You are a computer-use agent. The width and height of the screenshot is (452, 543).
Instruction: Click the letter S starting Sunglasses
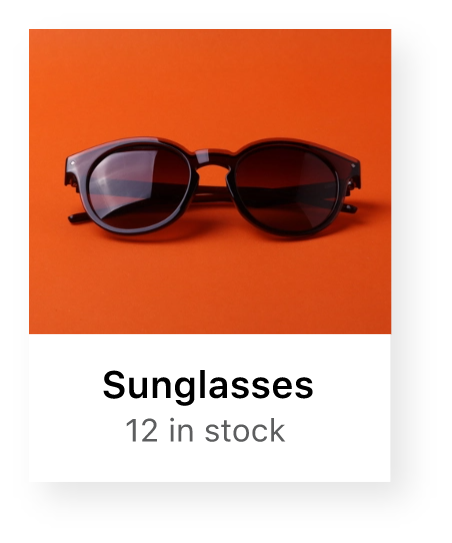115,385
